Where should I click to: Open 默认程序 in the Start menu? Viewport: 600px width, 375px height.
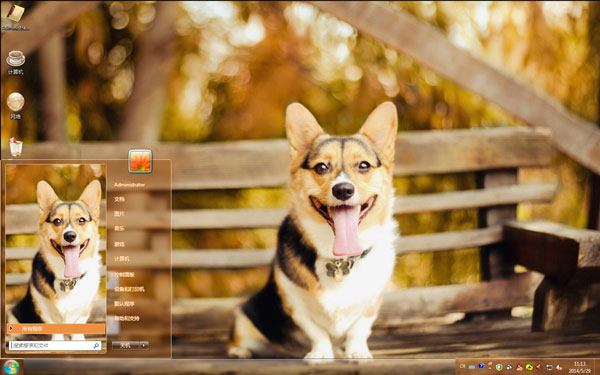pos(124,303)
